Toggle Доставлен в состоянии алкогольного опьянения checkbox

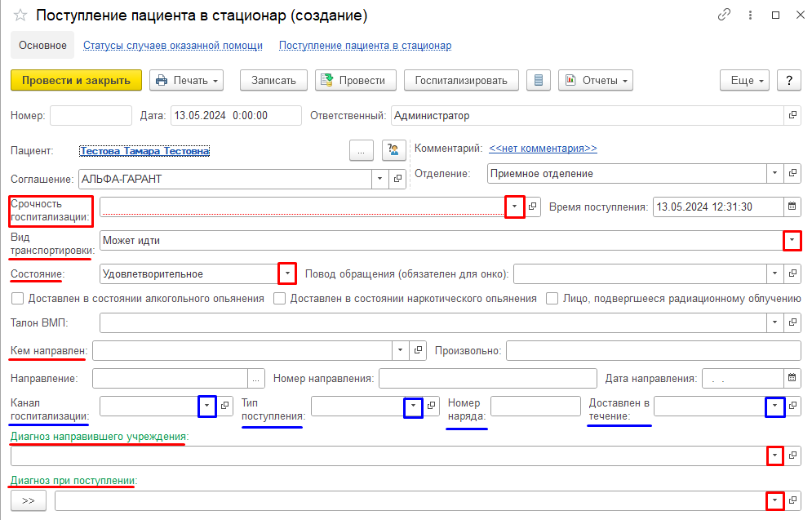18,298
